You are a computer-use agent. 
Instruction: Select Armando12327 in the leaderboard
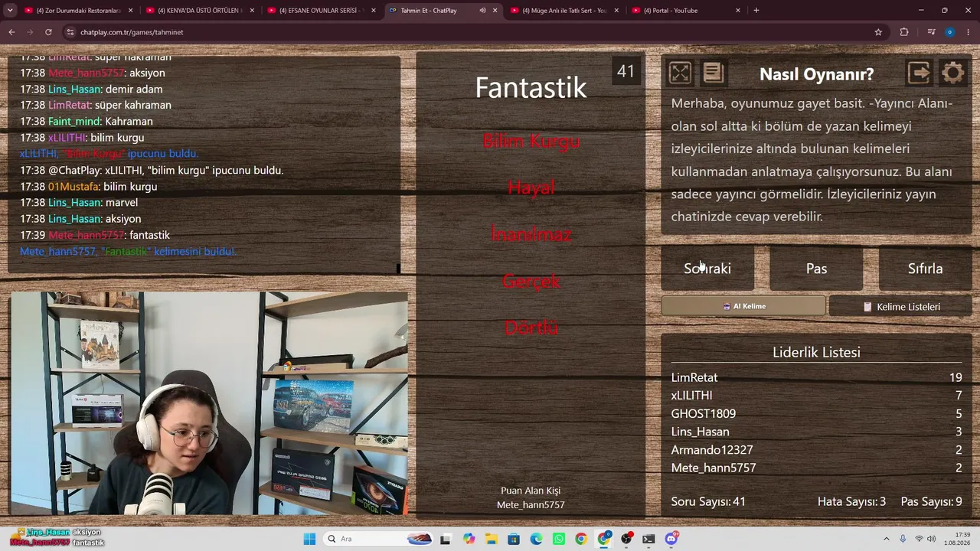pyautogui.click(x=712, y=449)
